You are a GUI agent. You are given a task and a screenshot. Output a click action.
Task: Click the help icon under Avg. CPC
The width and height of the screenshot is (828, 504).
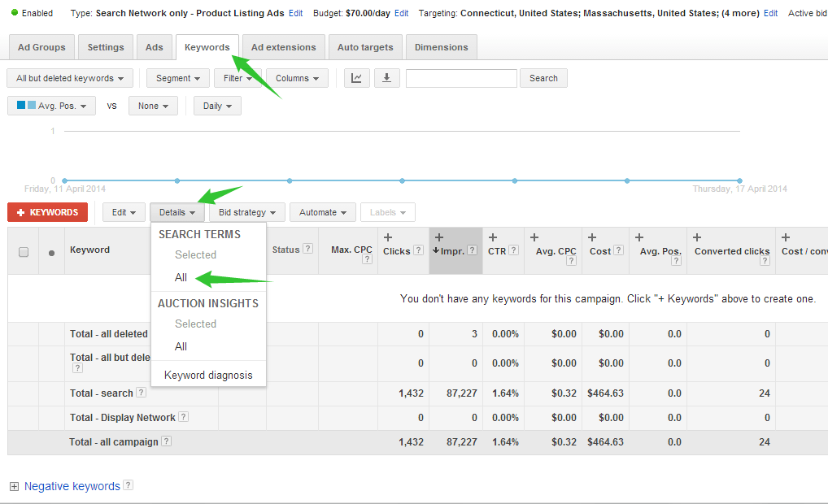pos(571,260)
